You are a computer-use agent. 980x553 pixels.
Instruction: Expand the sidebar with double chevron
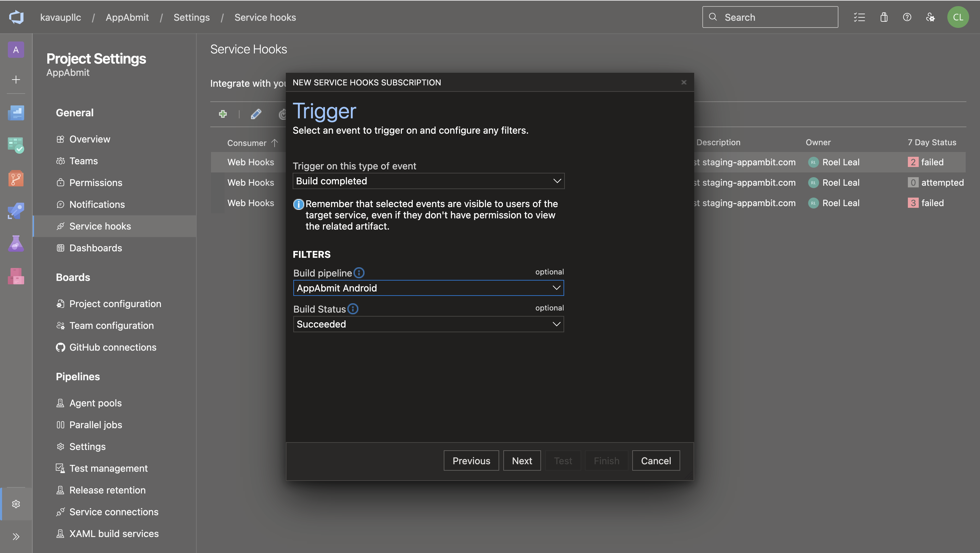click(16, 537)
